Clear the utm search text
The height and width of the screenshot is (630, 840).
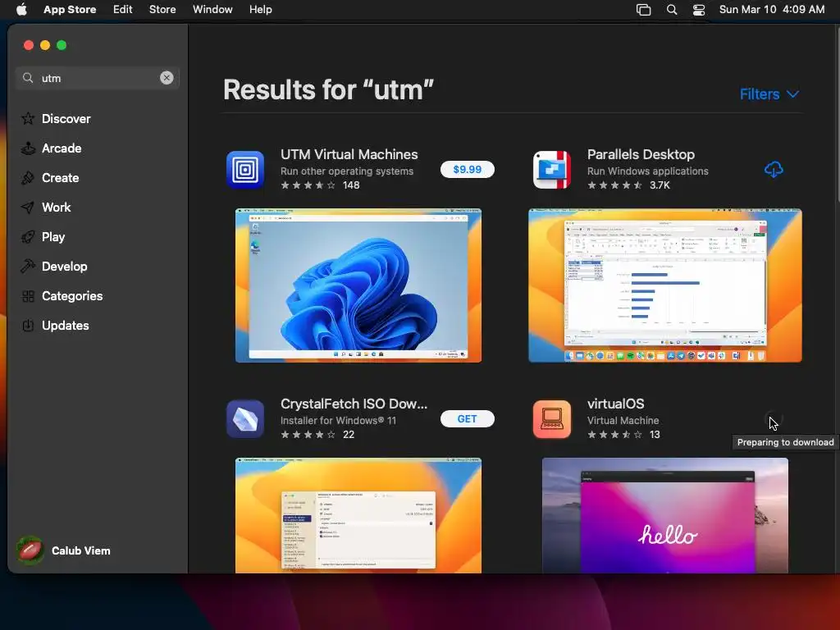[x=167, y=78]
